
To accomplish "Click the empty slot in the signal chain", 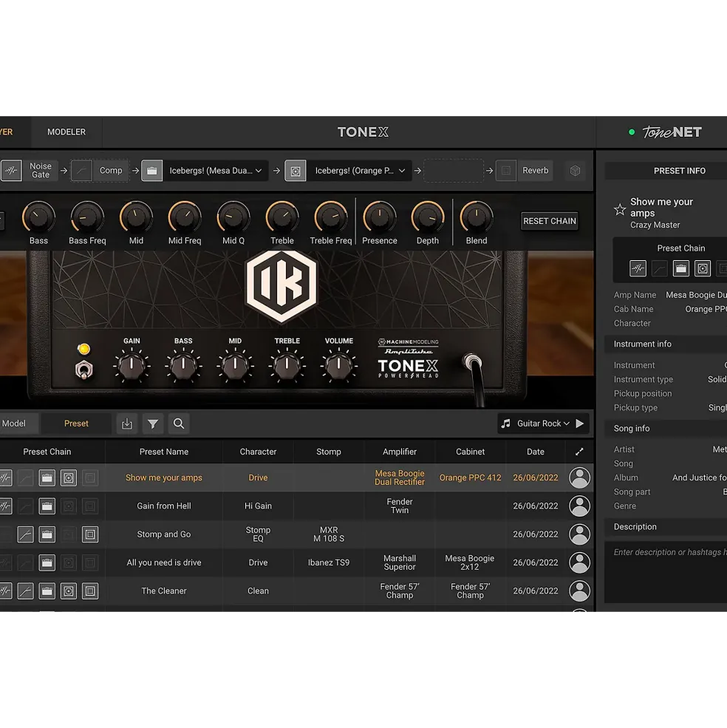I will [454, 171].
